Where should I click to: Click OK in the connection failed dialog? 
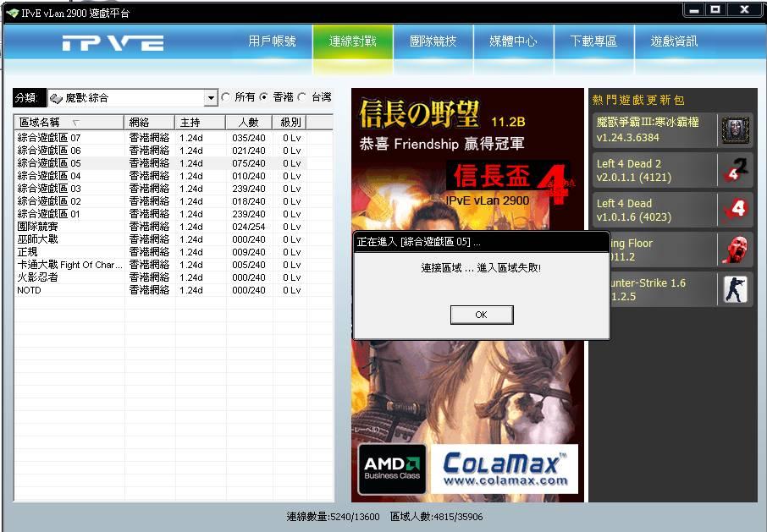(x=482, y=315)
